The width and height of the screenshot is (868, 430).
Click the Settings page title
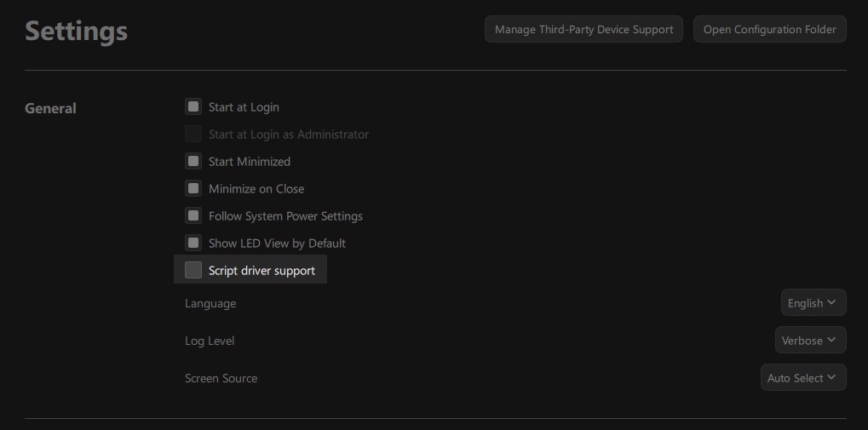[x=77, y=31]
